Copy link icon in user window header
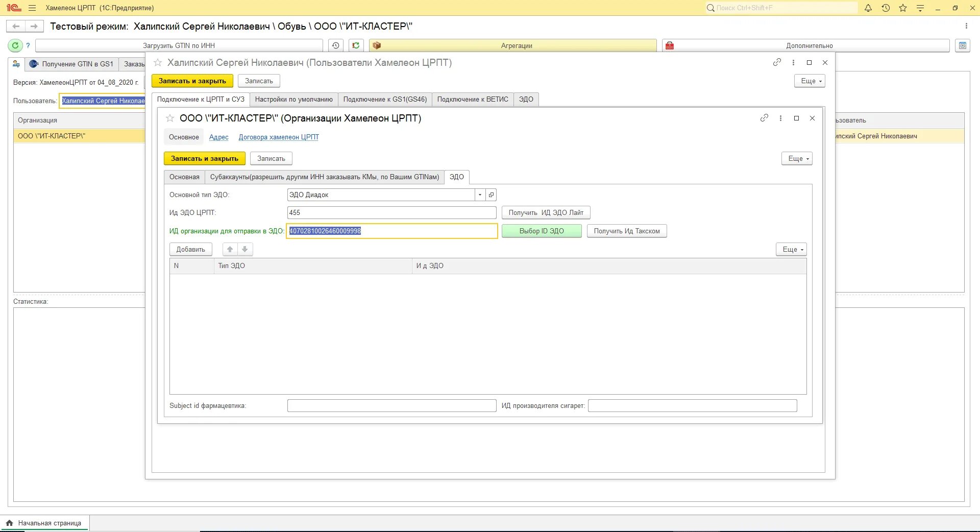980x532 pixels. click(x=777, y=62)
